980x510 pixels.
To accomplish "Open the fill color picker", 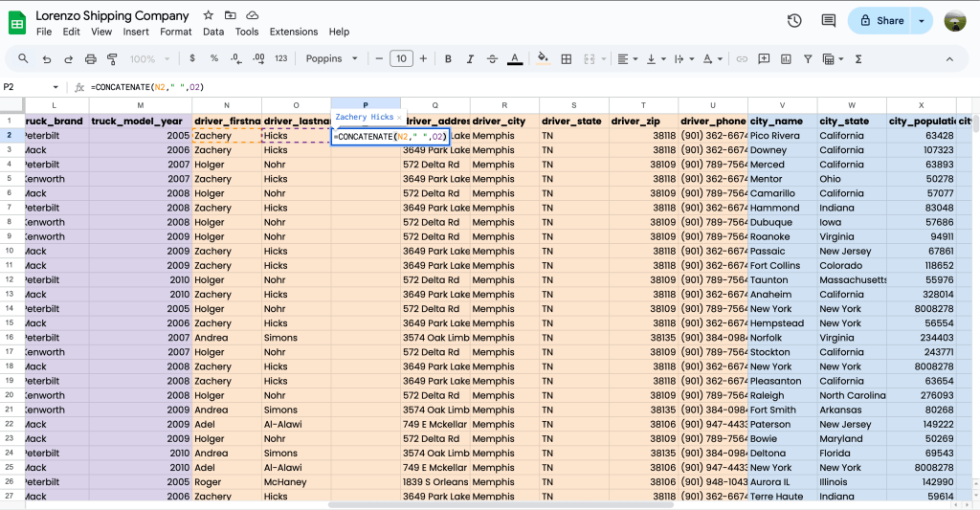I will [543, 59].
